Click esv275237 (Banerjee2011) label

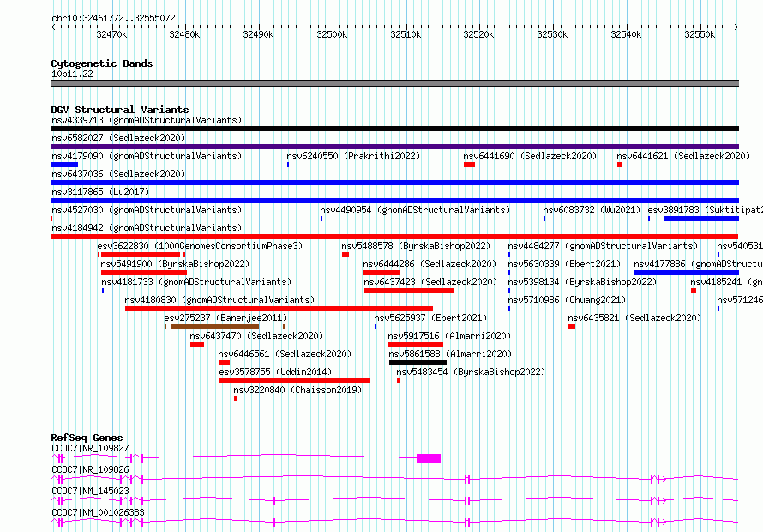point(225,318)
